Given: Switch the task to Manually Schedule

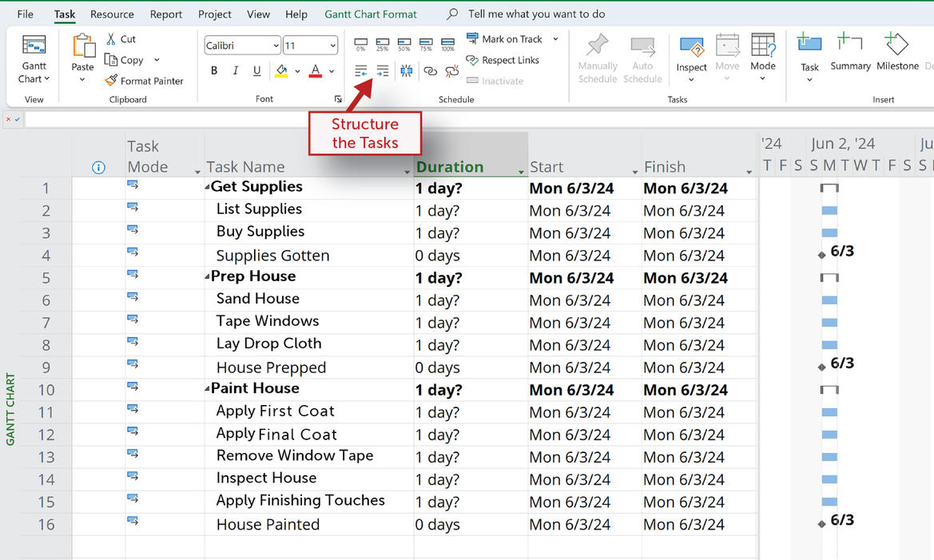Looking at the screenshot, I should click(x=598, y=58).
